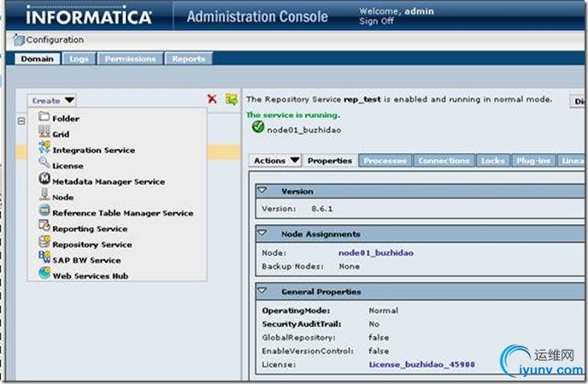Choose Node from the Create menu

[62, 198]
